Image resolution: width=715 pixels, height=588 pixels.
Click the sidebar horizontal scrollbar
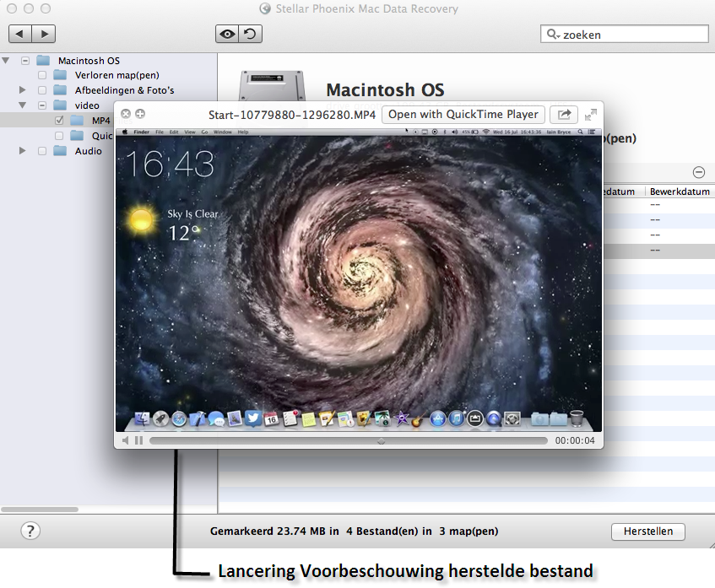(x=40, y=510)
